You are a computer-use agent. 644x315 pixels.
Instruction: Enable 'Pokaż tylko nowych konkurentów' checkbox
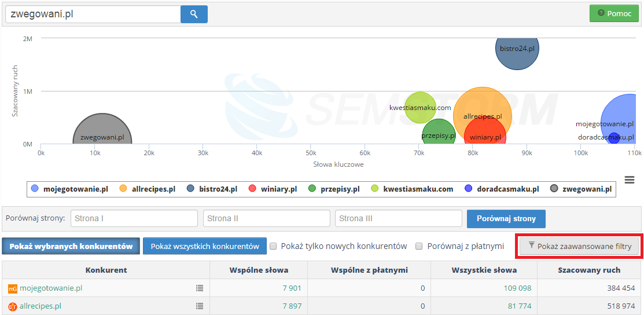(x=274, y=246)
